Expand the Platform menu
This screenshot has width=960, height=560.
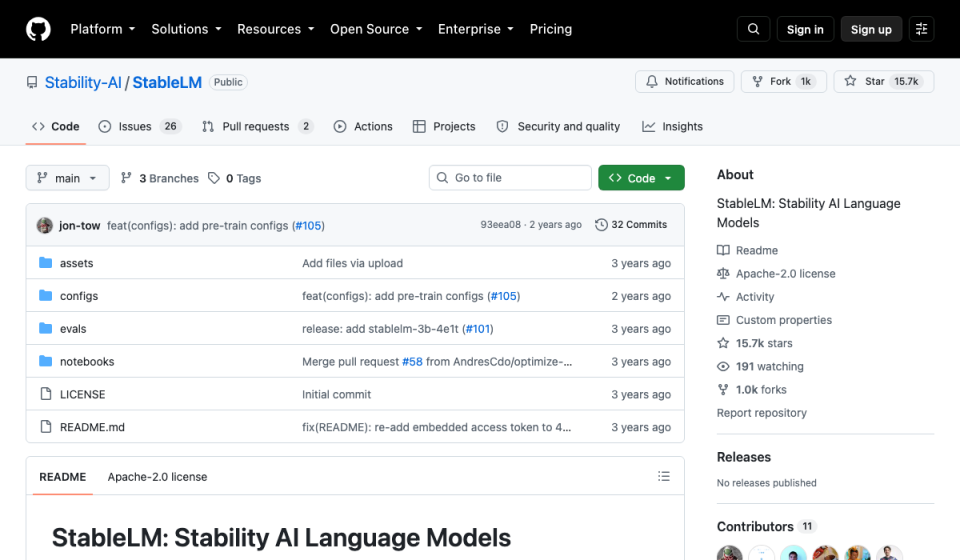(102, 29)
